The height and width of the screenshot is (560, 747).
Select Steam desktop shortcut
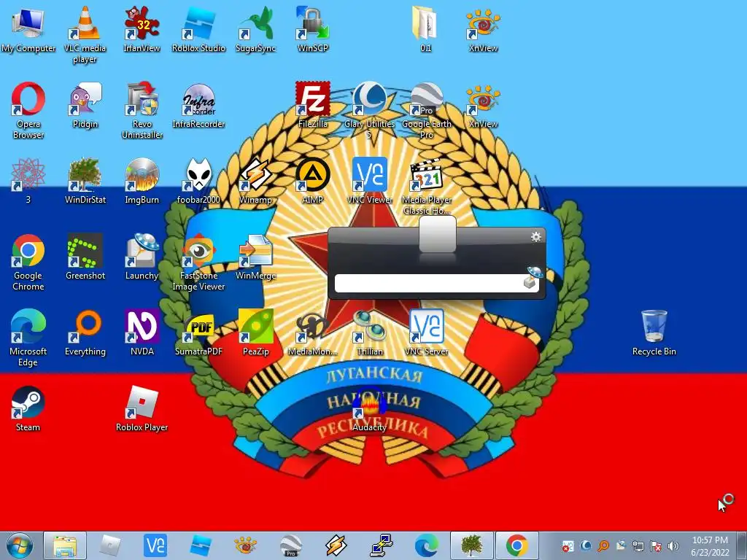tap(28, 408)
